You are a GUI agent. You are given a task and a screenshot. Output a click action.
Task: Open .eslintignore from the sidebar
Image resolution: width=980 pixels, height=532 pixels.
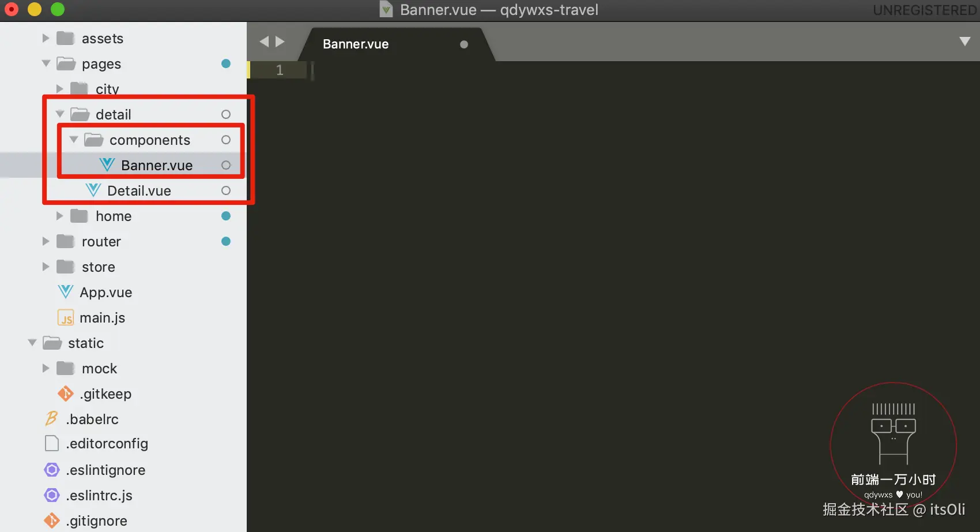105,470
